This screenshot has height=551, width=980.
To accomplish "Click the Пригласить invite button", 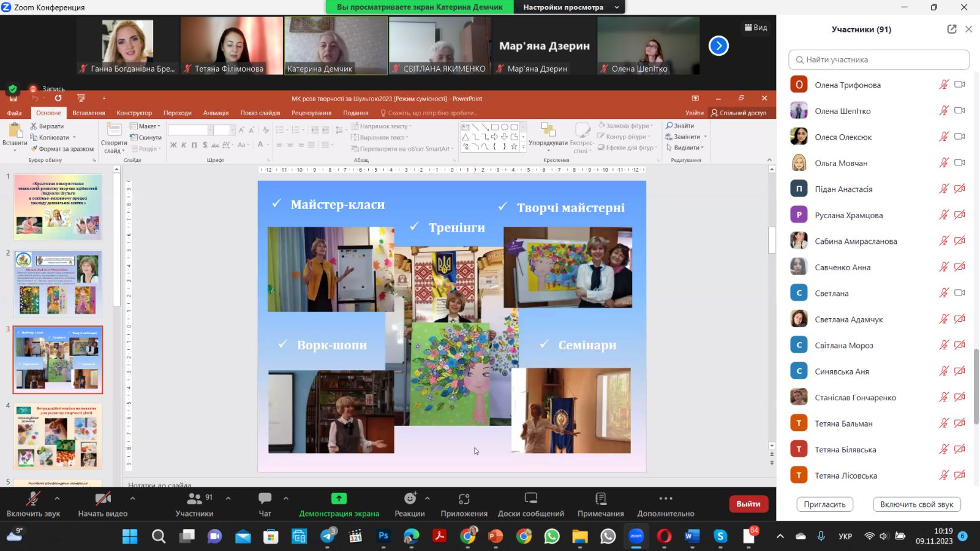I will tap(824, 504).
